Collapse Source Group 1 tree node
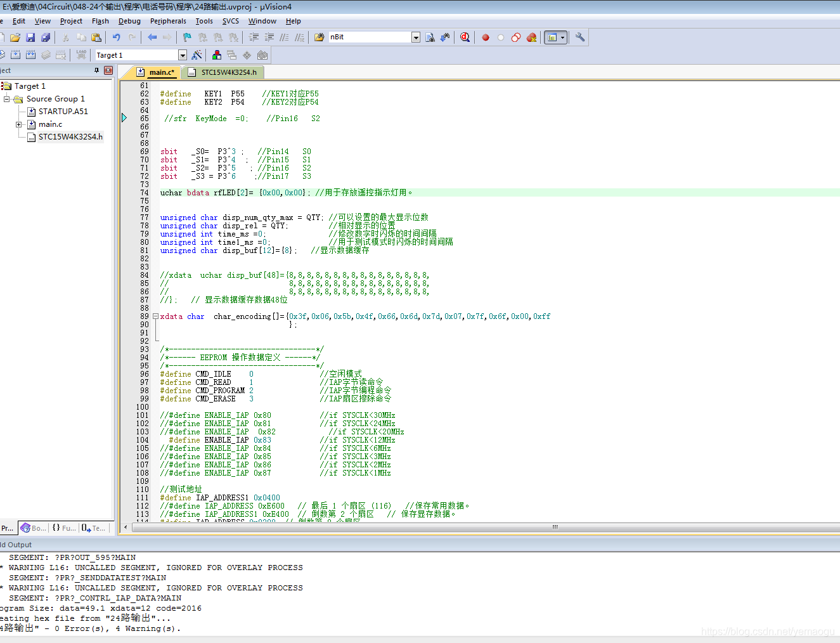The image size is (840, 643). click(x=6, y=99)
